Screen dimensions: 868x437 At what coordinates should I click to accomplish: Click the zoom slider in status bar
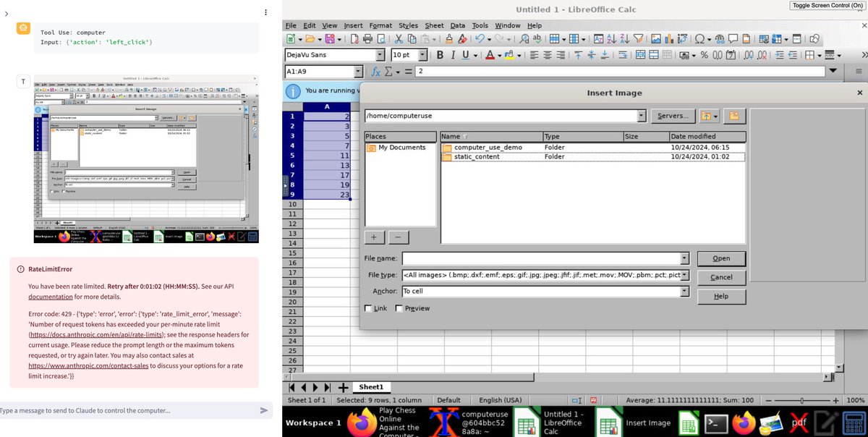(x=801, y=400)
